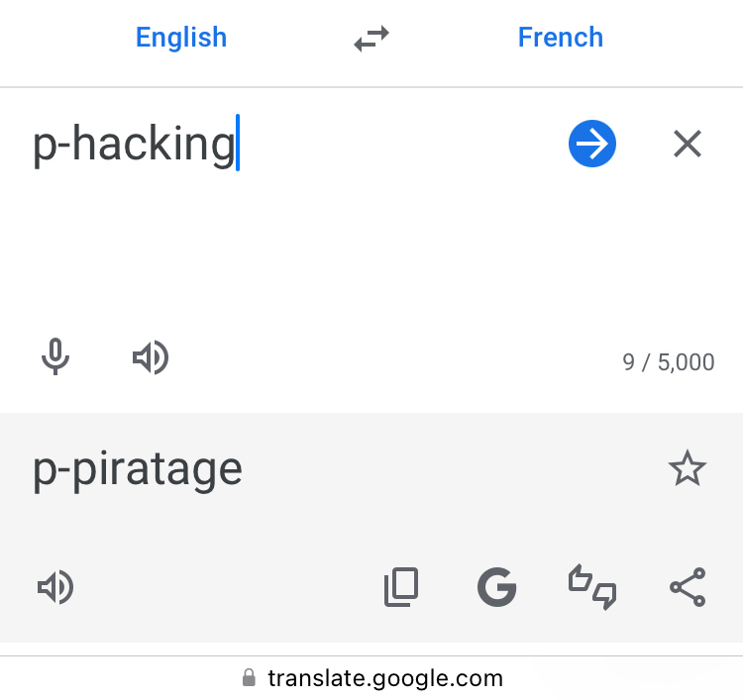
Task: Click the lock icon beside the URL
Action: pyautogui.click(x=249, y=678)
